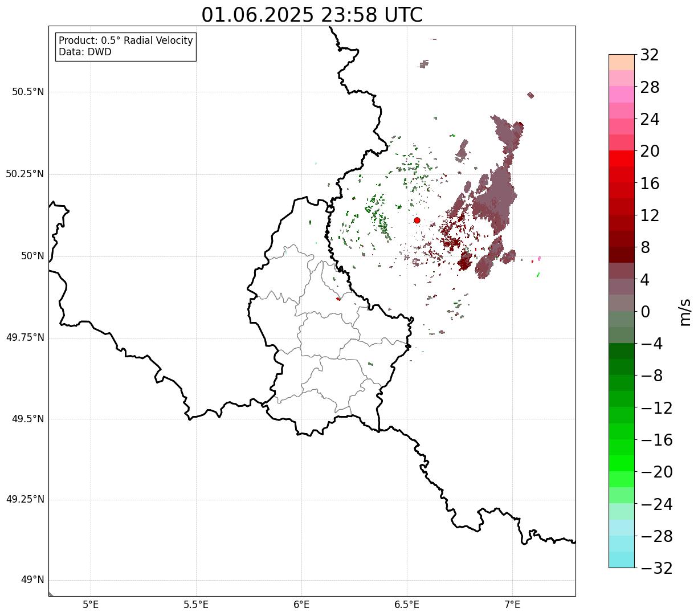This screenshot has height=616, width=698.
Task: Click the latitude label '49°N'
Action: click(x=33, y=580)
